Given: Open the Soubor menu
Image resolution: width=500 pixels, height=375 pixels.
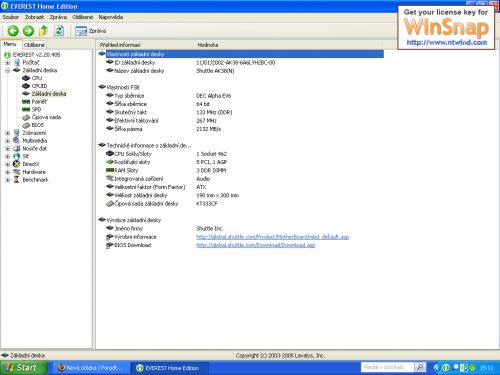Looking at the screenshot, I should tap(11, 17).
